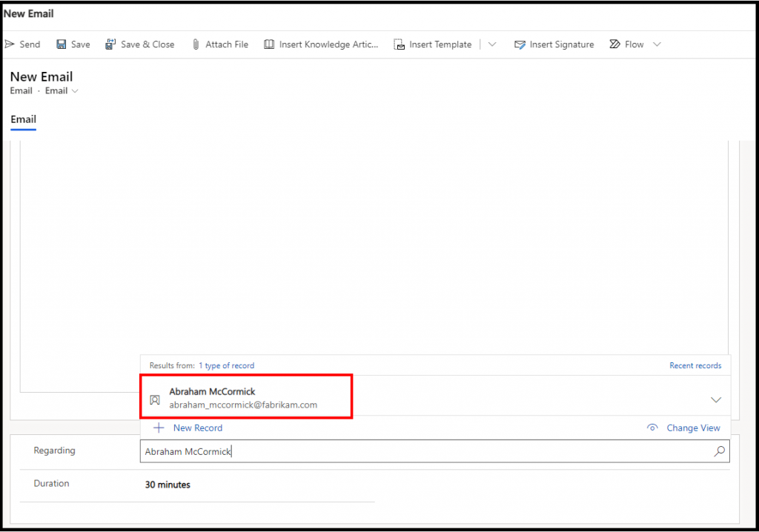Click the Insert Signature icon

520,44
